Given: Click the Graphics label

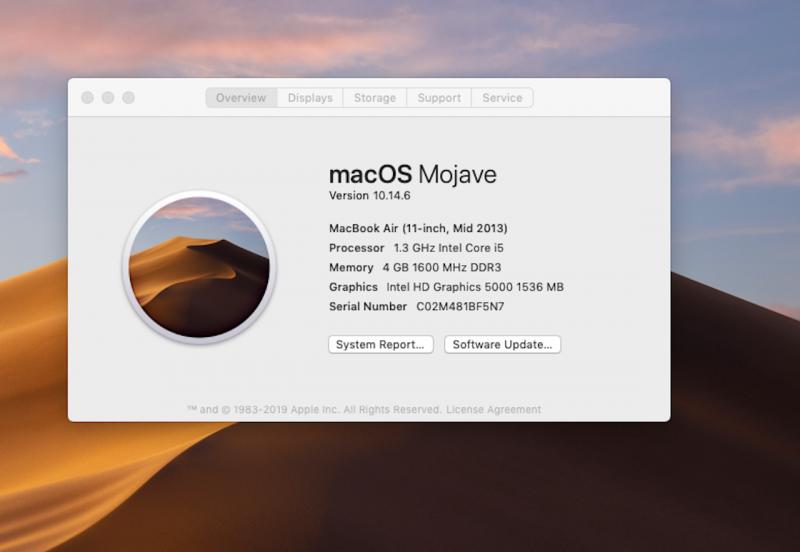Looking at the screenshot, I should coord(353,287).
